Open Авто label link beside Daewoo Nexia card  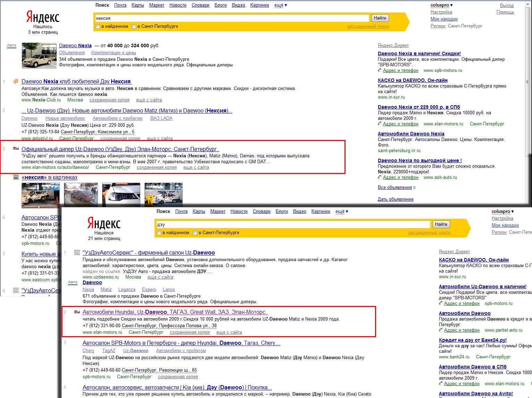[x=11, y=45]
